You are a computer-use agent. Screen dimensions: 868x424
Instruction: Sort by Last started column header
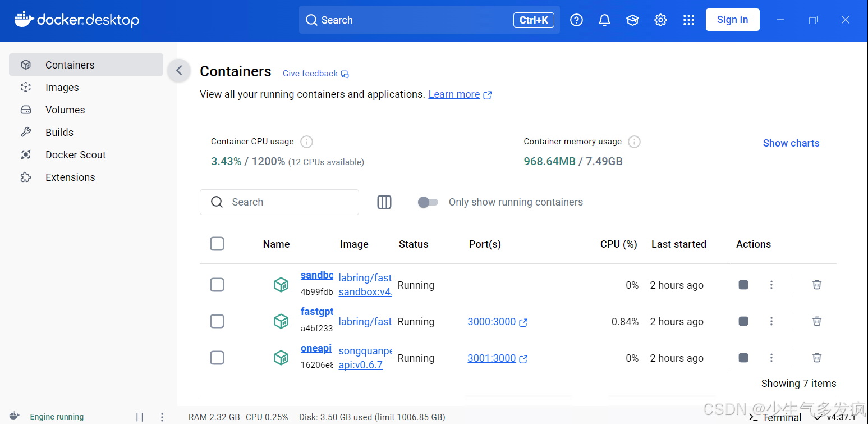[678, 244]
